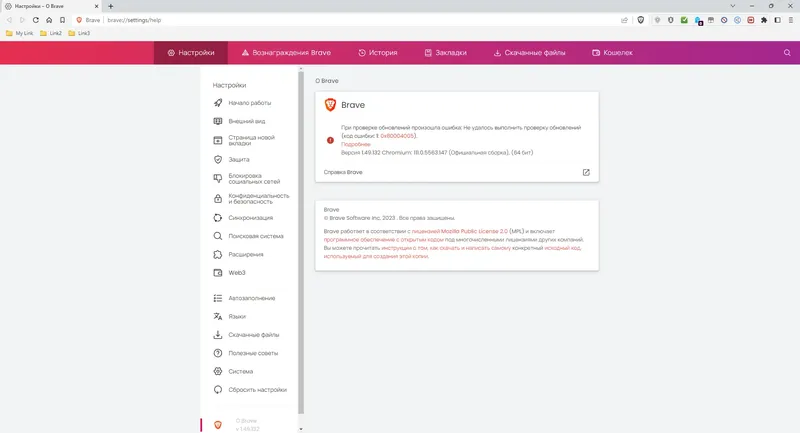This screenshot has height=433, width=800.
Task: Click the green checkmark extension icon
Action: pos(684,20)
